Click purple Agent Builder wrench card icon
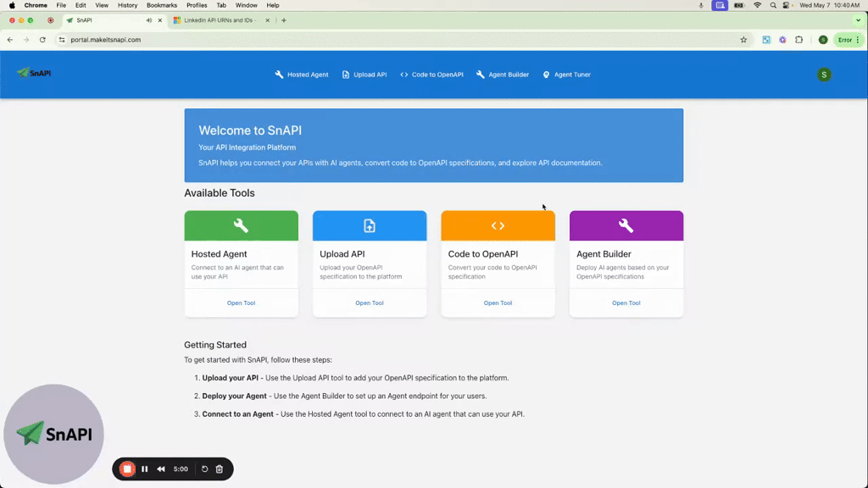Screen dimensions: 868x488 [626, 225]
